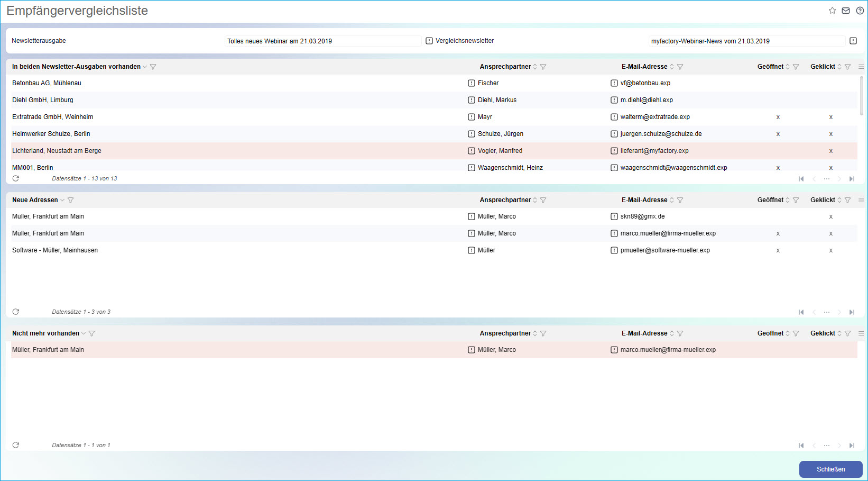868x481 pixels.
Task: Open info icon next to Vergleichsnewsletter field
Action: (x=853, y=41)
